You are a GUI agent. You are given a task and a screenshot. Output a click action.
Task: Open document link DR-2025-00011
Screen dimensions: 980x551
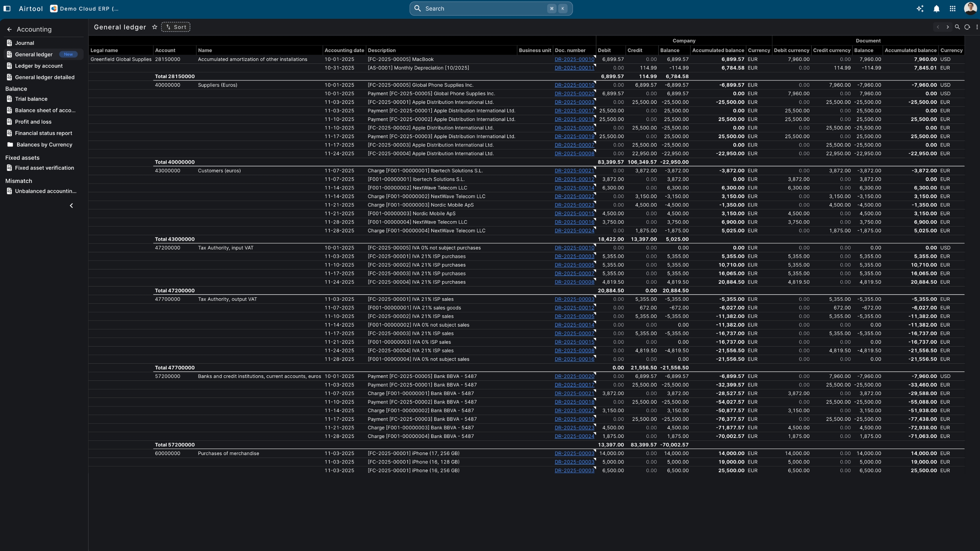coord(574,68)
